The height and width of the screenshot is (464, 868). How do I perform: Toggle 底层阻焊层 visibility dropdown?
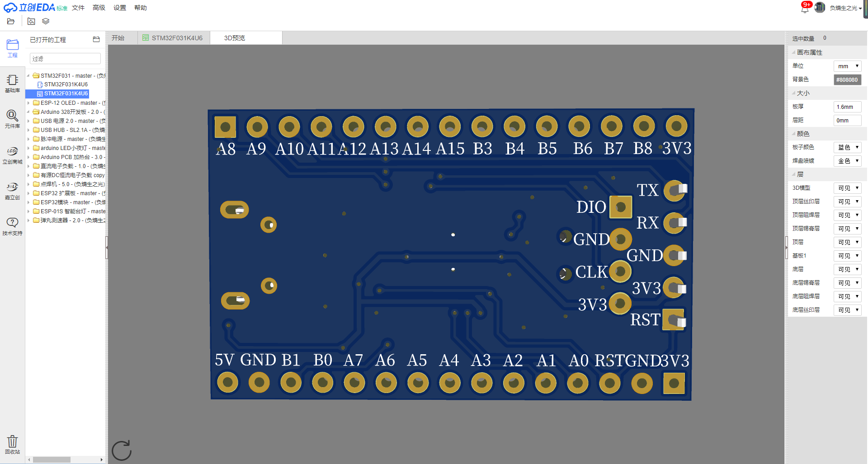tap(847, 296)
